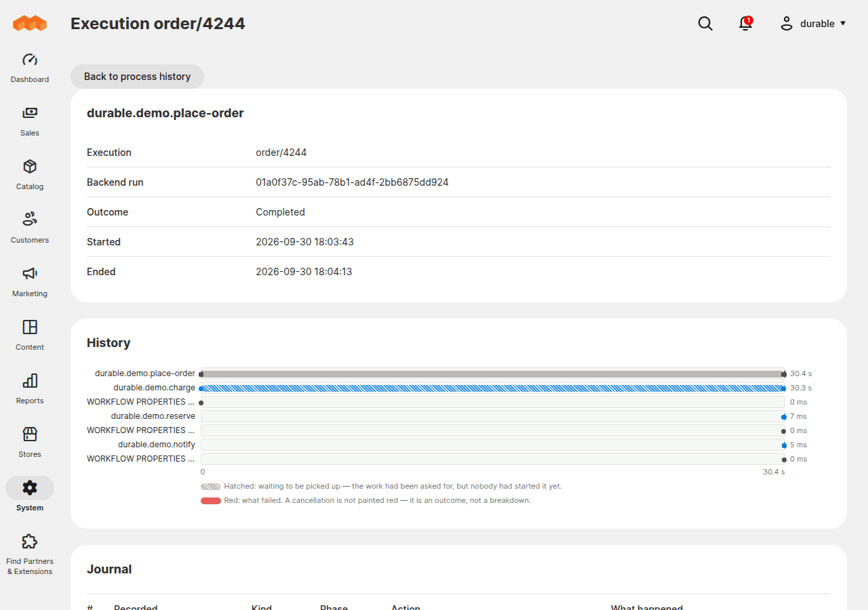Go back to process history
868x610 pixels.
[x=137, y=77]
